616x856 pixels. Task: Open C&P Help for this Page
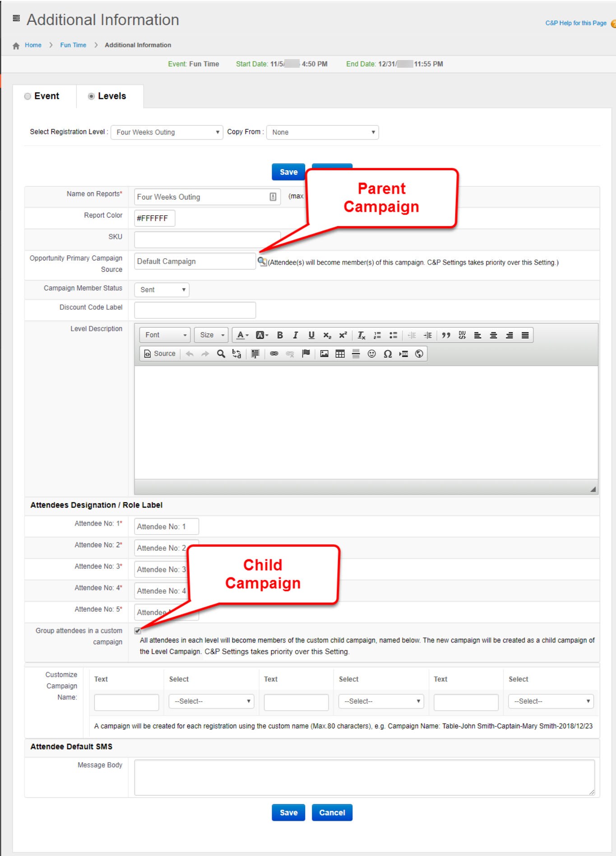[576, 23]
